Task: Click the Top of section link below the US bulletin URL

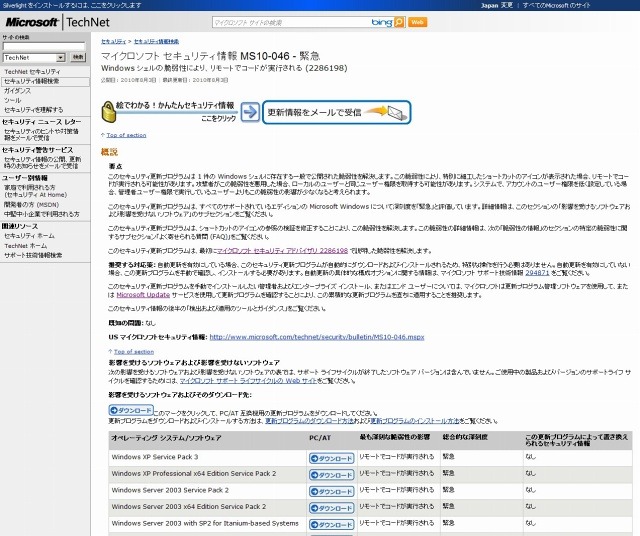Action: pyautogui.click(x=133, y=351)
